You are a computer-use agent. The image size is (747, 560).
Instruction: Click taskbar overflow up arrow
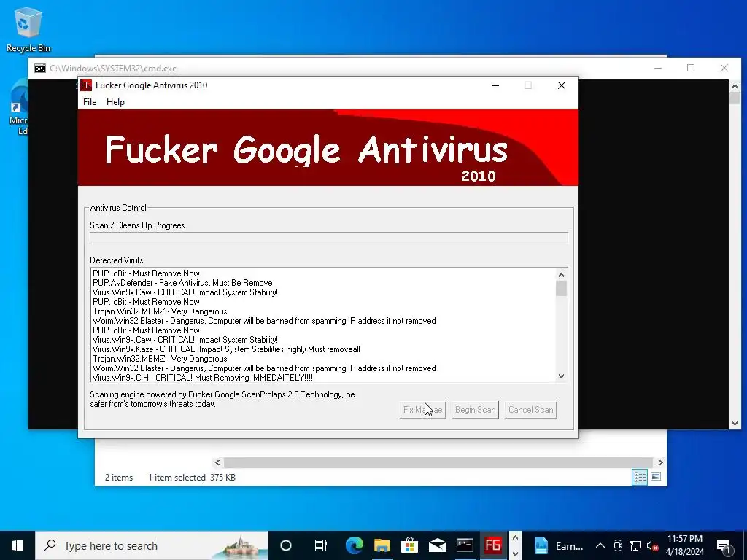[x=515, y=538]
